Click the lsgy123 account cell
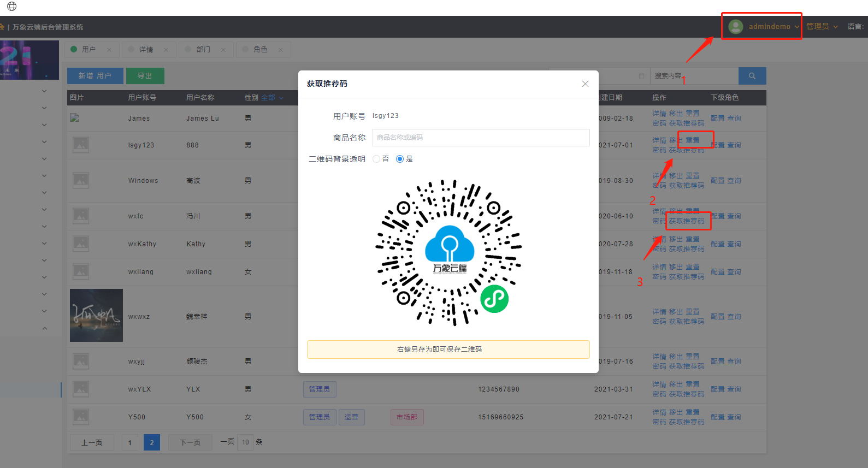This screenshot has height=468, width=868. click(x=141, y=145)
